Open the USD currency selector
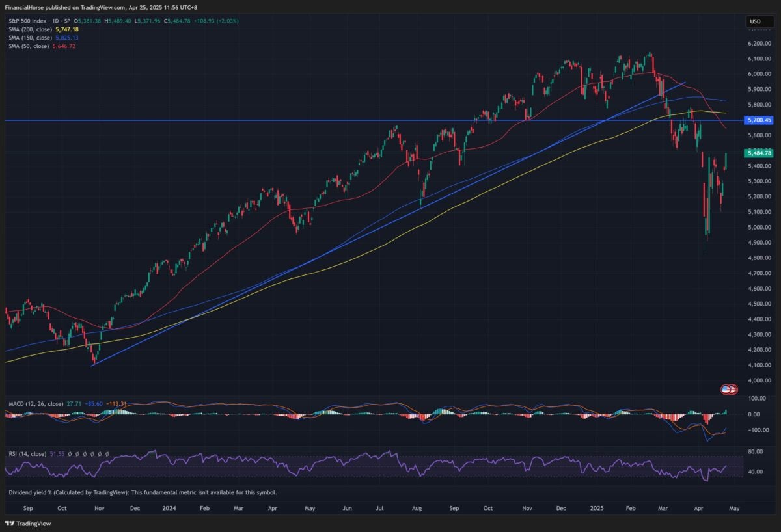This screenshot has height=532, width=781. tap(755, 21)
